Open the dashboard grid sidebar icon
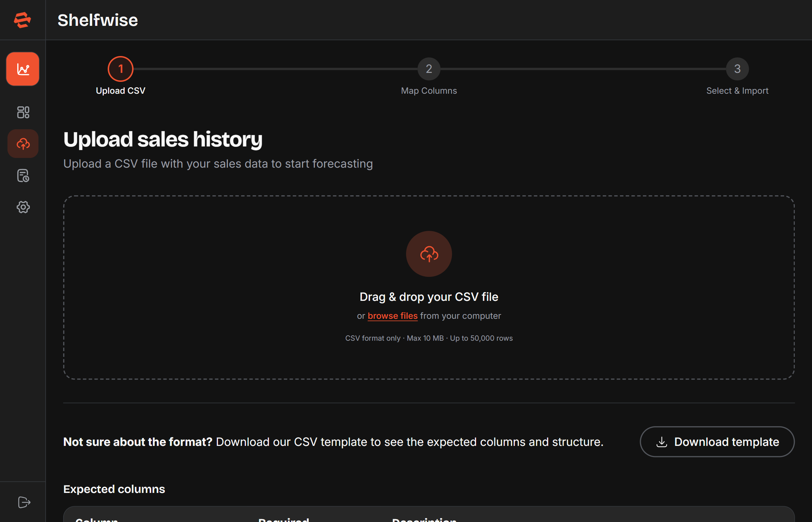 [23, 112]
